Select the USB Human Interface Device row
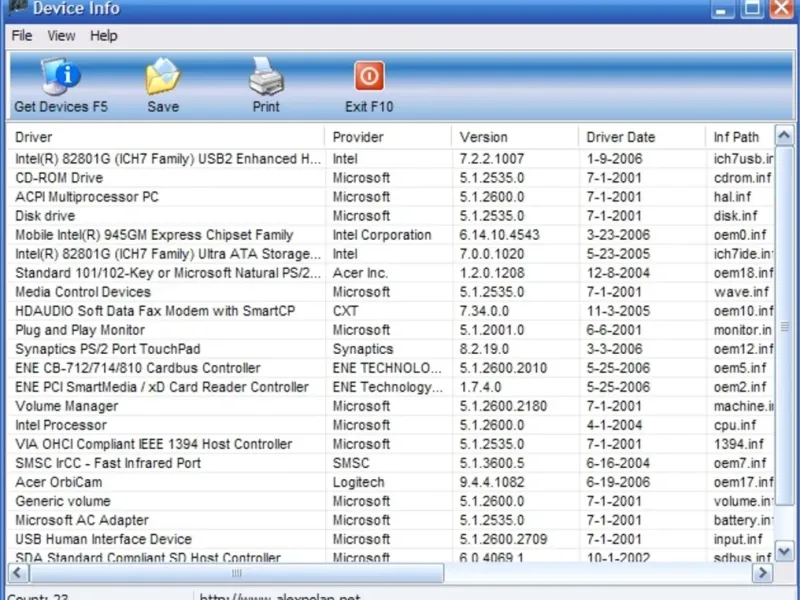The width and height of the screenshot is (800, 600). tap(391, 539)
